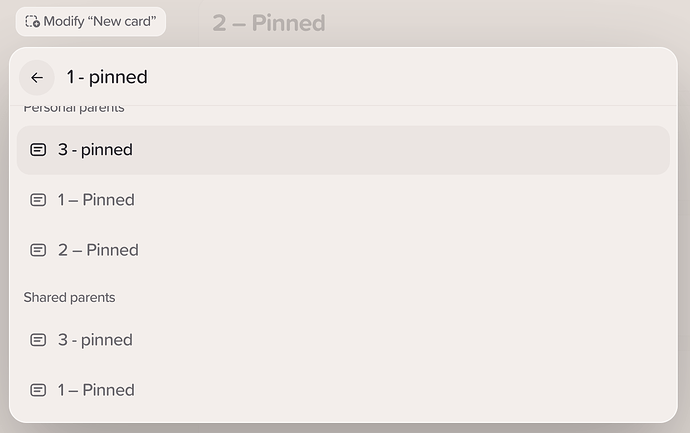Pick 3 - pinned under Shared parents
The image size is (690, 433).
343,340
